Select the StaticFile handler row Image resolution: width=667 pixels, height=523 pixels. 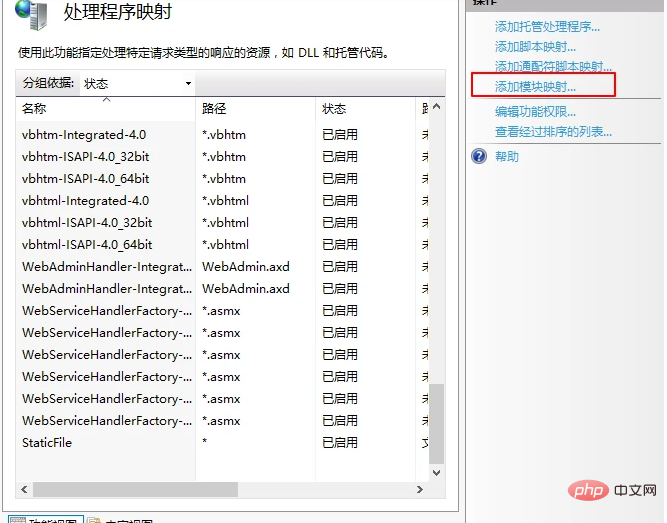click(x=222, y=443)
